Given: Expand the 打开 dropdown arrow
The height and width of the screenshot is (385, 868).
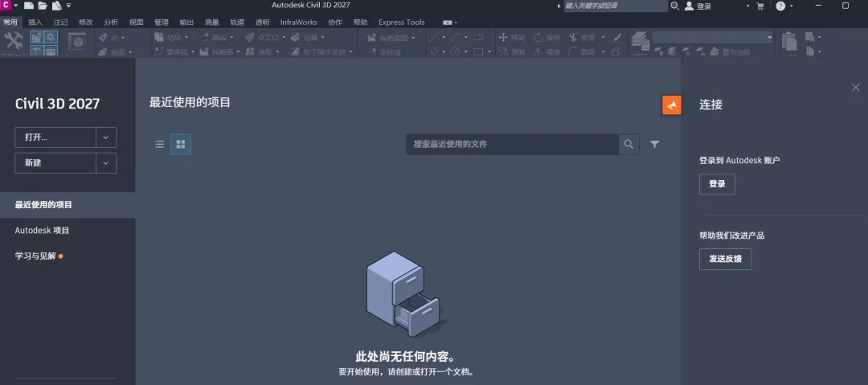Looking at the screenshot, I should [x=106, y=137].
